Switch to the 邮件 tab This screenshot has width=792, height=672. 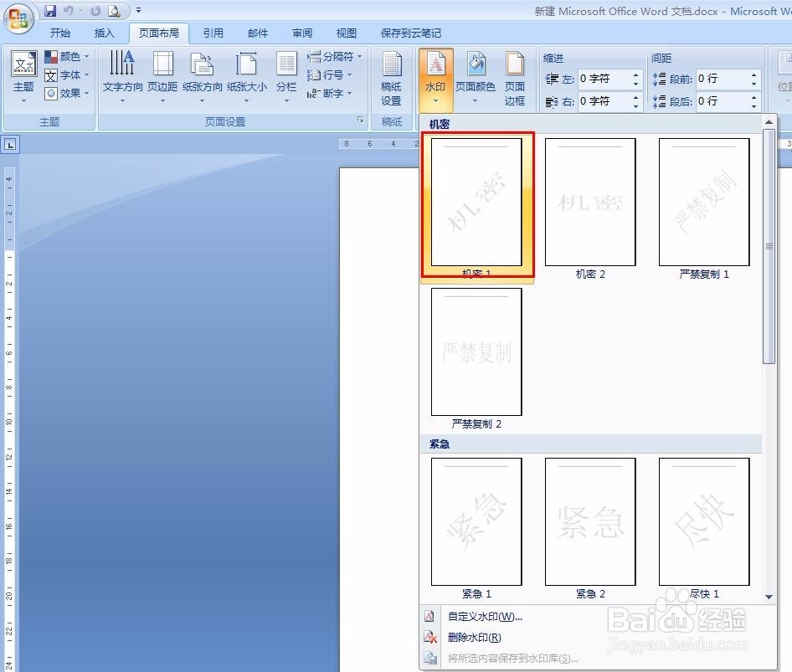click(x=258, y=33)
